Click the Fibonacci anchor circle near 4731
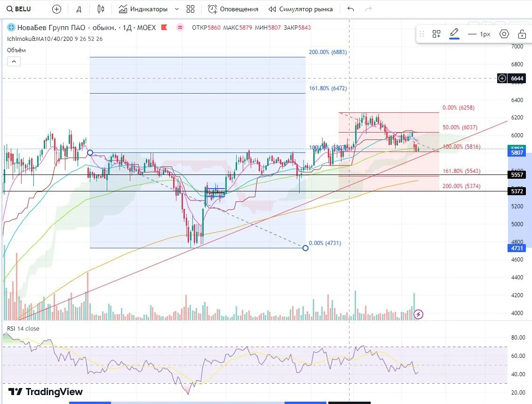 [305, 248]
